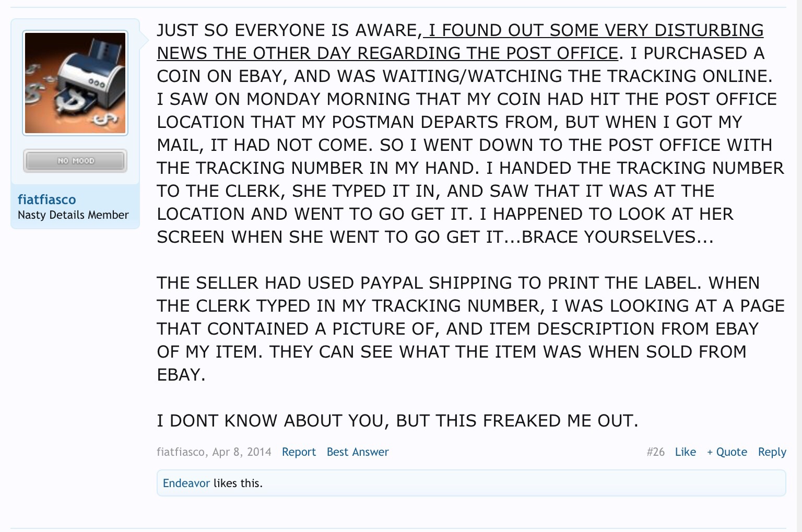802x532 pixels.
Task: Click the paragraph starting 'THE SELLER HAD USED PAYPAL'
Action: click(470, 328)
